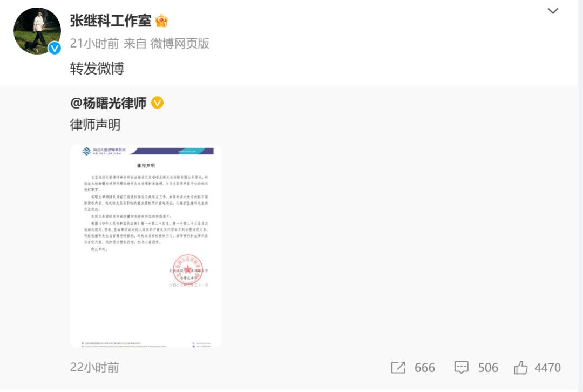
Task: Click the 转发微博 post text
Action: click(97, 69)
